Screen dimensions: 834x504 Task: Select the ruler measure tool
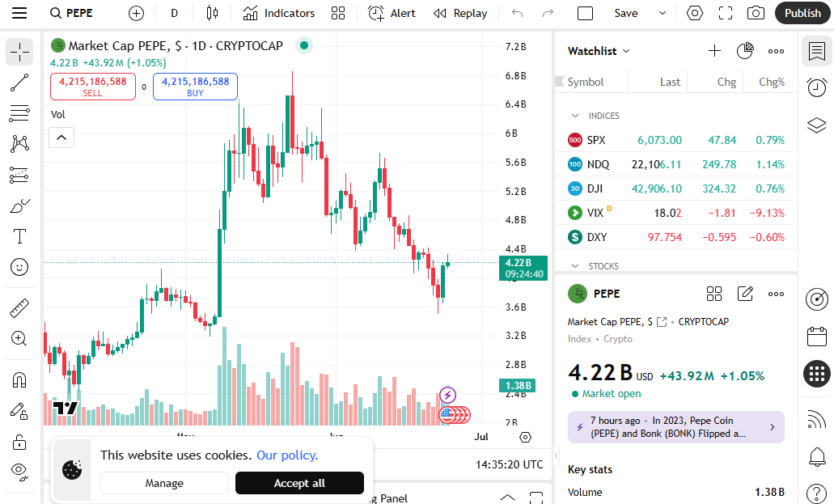[x=19, y=307]
